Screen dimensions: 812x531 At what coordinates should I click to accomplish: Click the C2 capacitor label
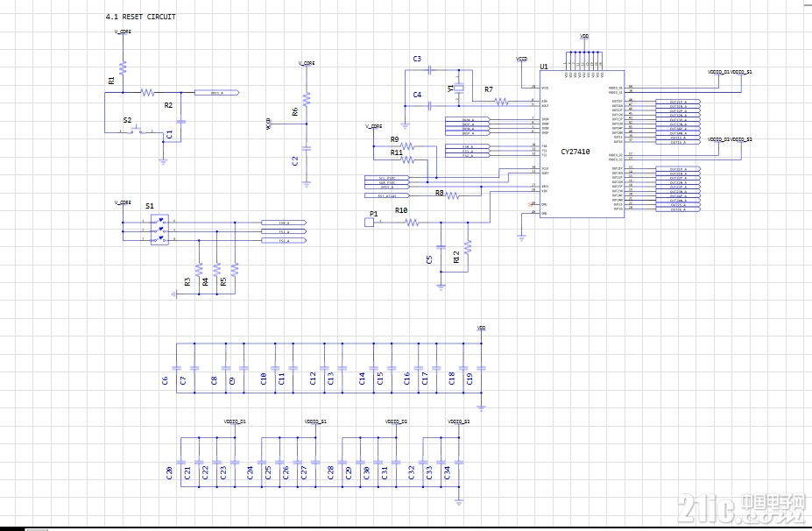294,161
